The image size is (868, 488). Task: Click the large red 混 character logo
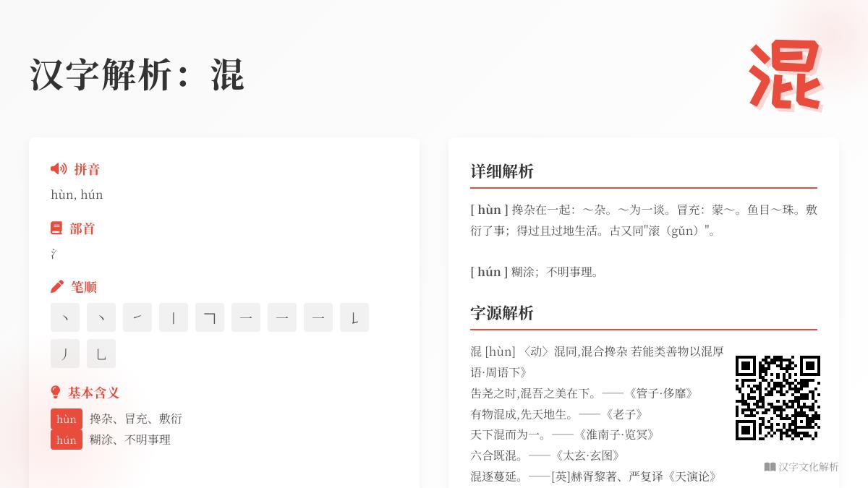(x=785, y=75)
